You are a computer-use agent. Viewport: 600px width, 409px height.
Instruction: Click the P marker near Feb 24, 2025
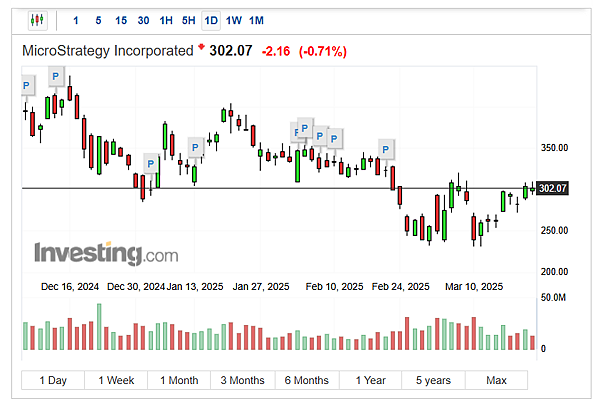pyautogui.click(x=386, y=150)
